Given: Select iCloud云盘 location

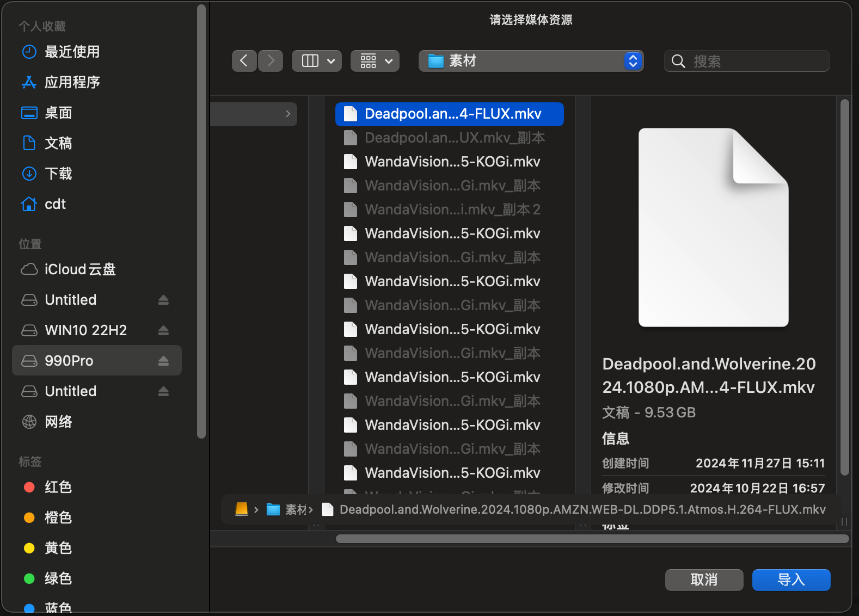Looking at the screenshot, I should point(97,269).
